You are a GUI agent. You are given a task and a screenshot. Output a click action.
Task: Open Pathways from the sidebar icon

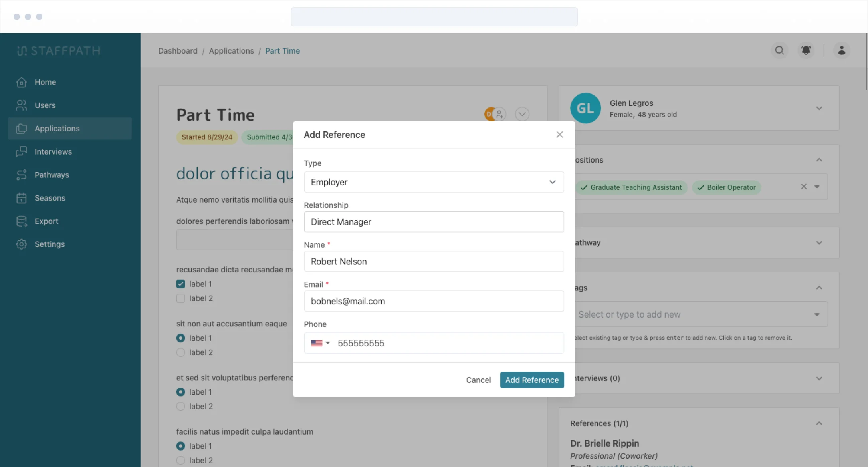click(x=22, y=175)
